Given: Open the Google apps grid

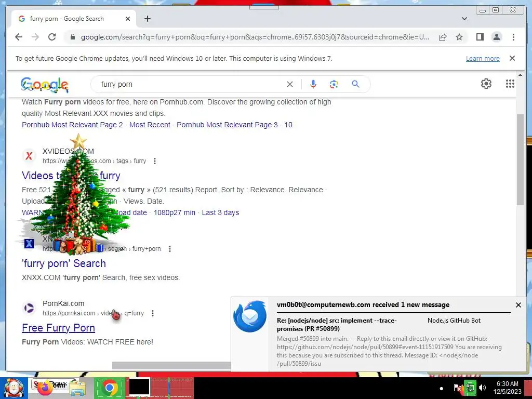Looking at the screenshot, I should [x=510, y=84].
